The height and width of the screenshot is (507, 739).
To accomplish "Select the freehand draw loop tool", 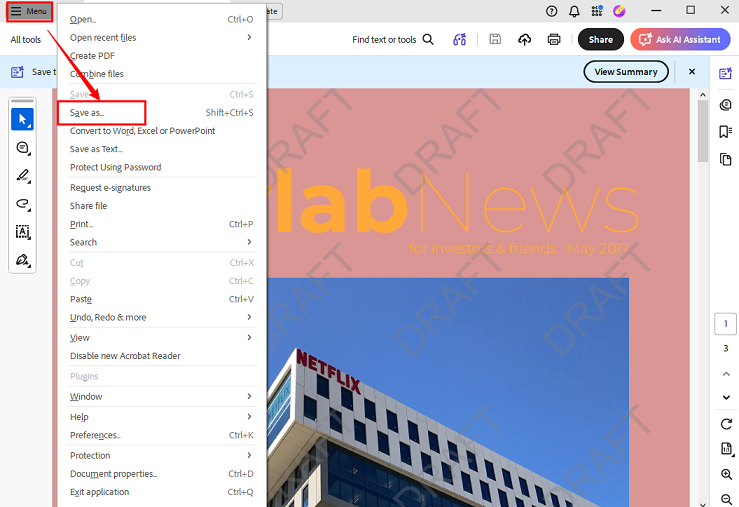I will (22, 204).
